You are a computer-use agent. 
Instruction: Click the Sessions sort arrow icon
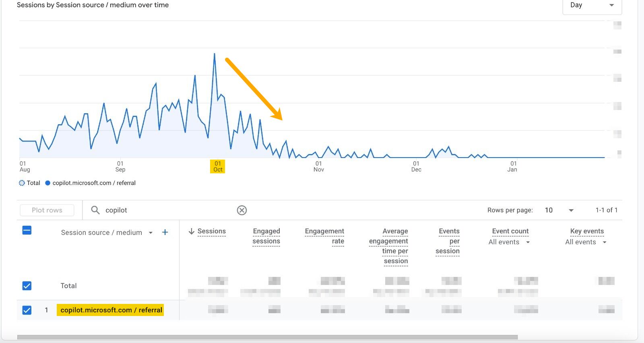192,231
